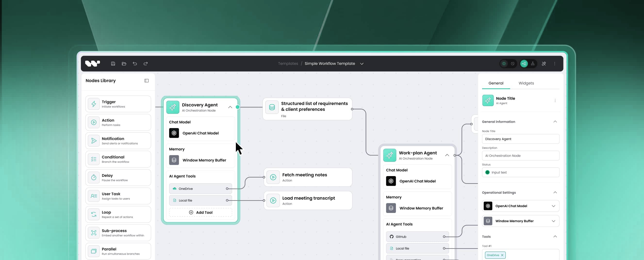Image resolution: width=644 pixels, height=260 pixels.
Task: Click the Status input text field
Action: [520, 172]
